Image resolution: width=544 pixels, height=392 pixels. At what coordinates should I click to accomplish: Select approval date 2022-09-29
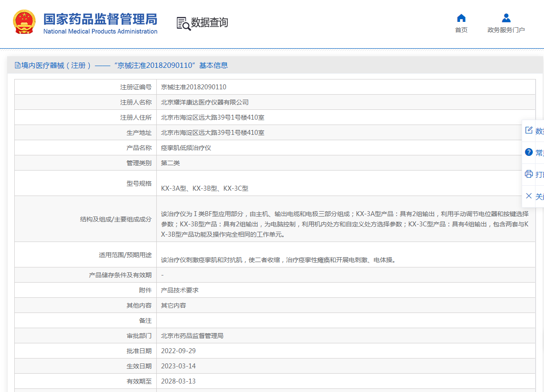(x=179, y=351)
